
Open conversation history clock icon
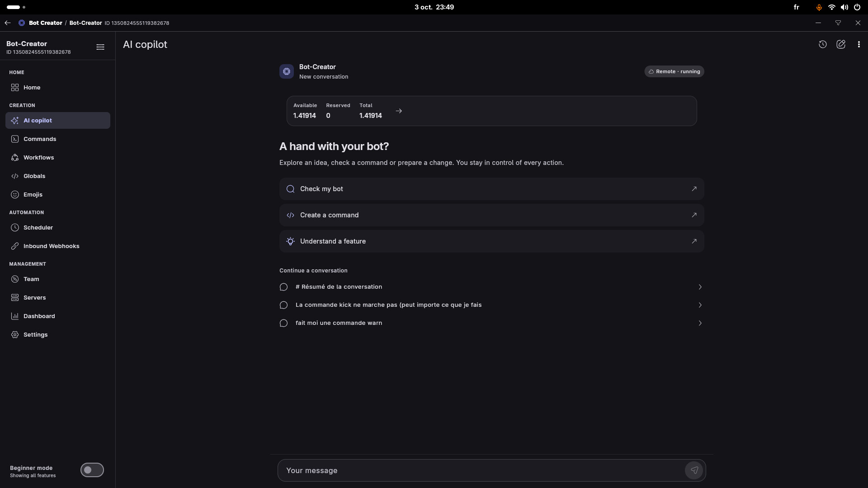[x=822, y=44]
